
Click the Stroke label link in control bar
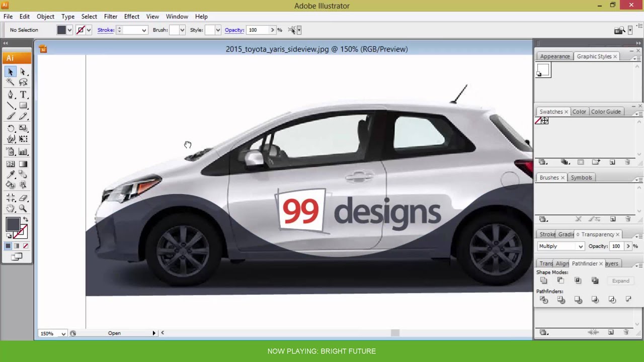coord(106,30)
